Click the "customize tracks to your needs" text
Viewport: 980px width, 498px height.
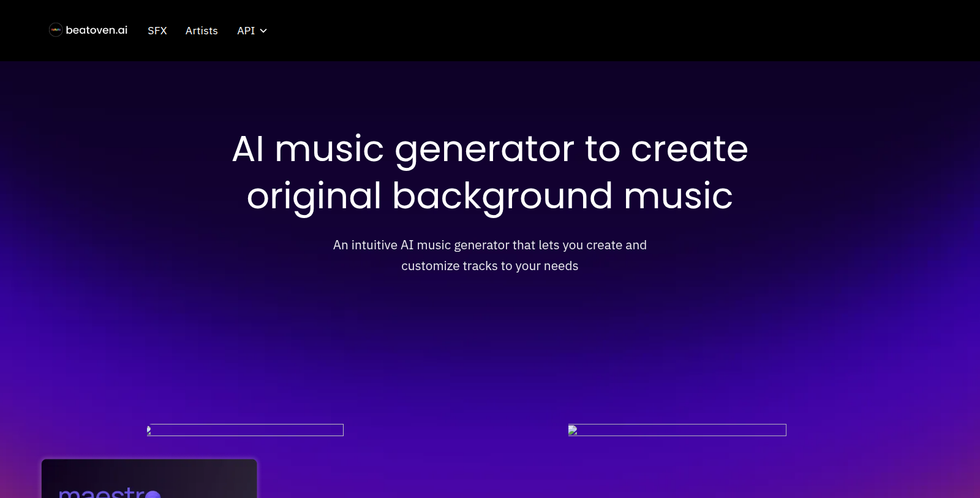pos(490,266)
